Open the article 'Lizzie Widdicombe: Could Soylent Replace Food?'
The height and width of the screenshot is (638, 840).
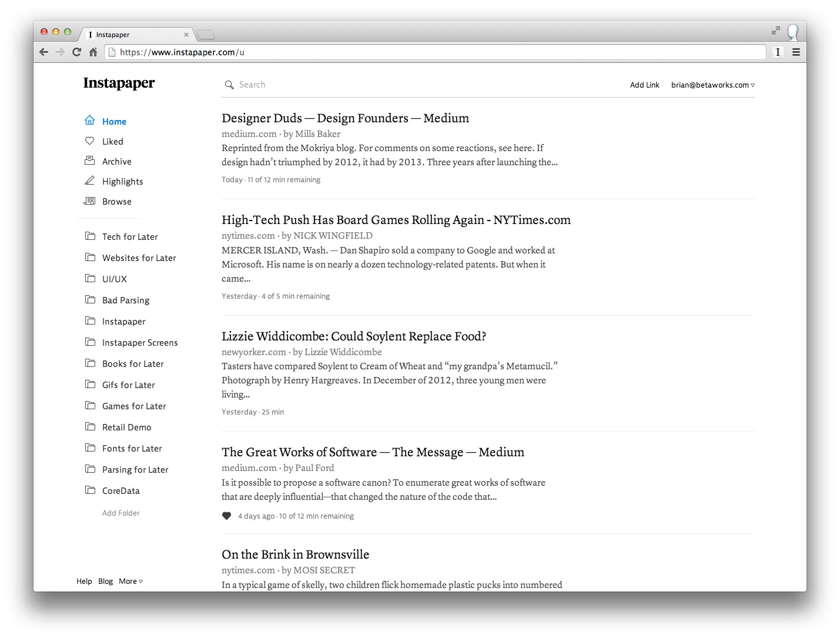pyautogui.click(x=354, y=336)
